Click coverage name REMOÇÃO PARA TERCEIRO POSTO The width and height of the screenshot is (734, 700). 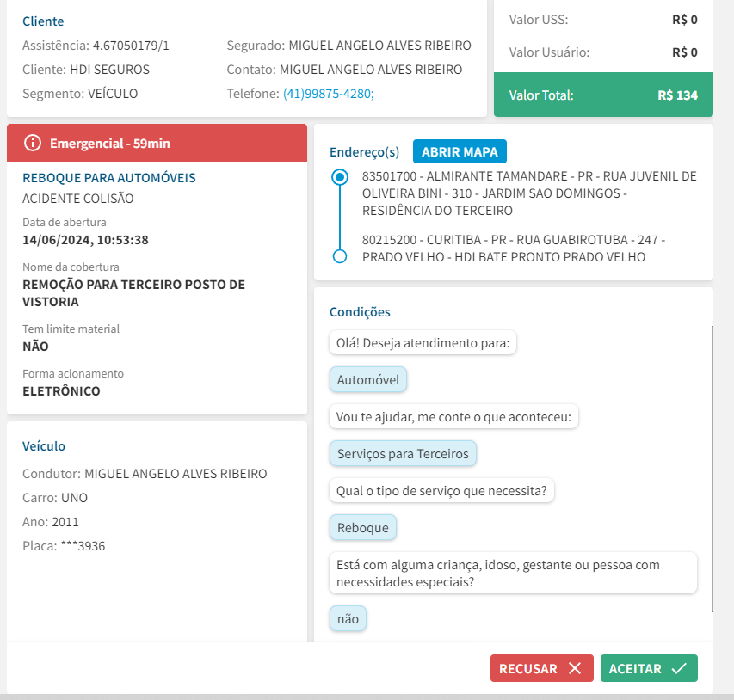134,293
